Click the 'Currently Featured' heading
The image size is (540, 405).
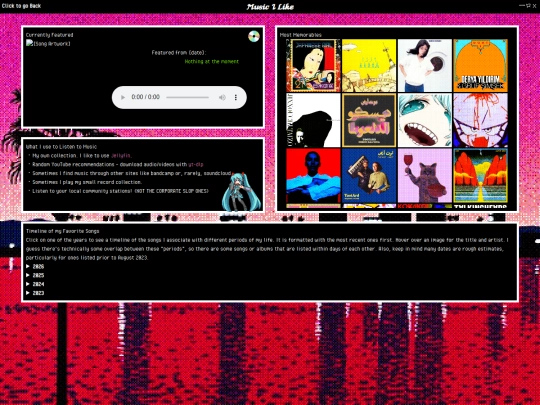[x=49, y=35]
